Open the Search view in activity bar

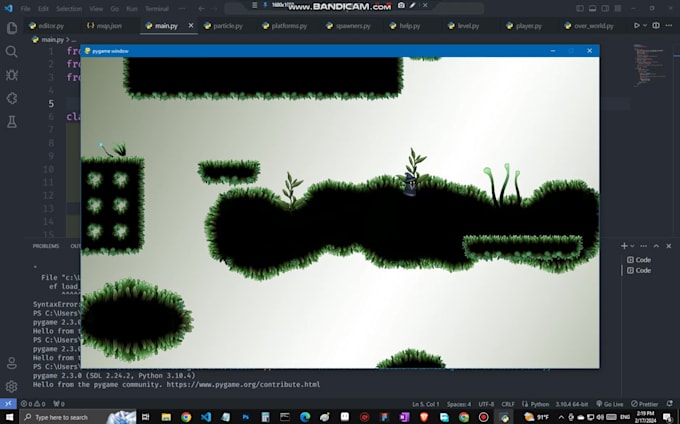pos(12,51)
